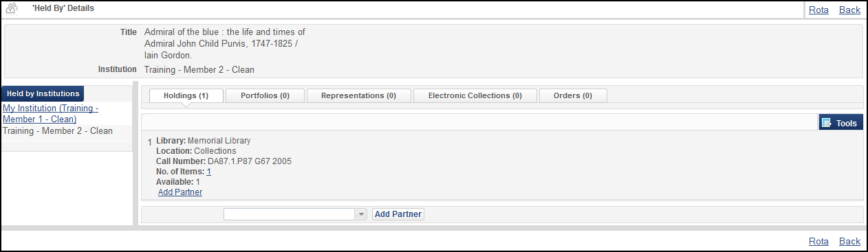Click the top Rota link
The height and width of the screenshot is (252, 868).
pos(818,10)
